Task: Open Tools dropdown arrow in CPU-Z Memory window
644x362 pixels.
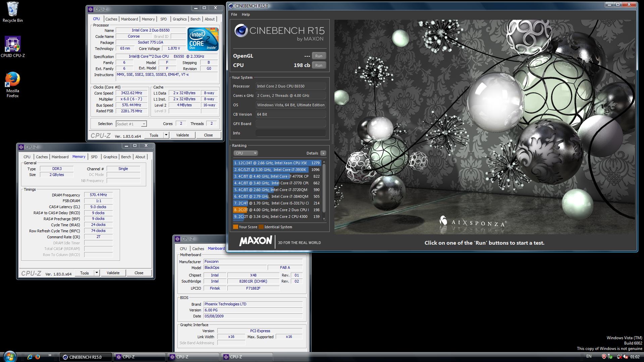Action: pos(97,273)
